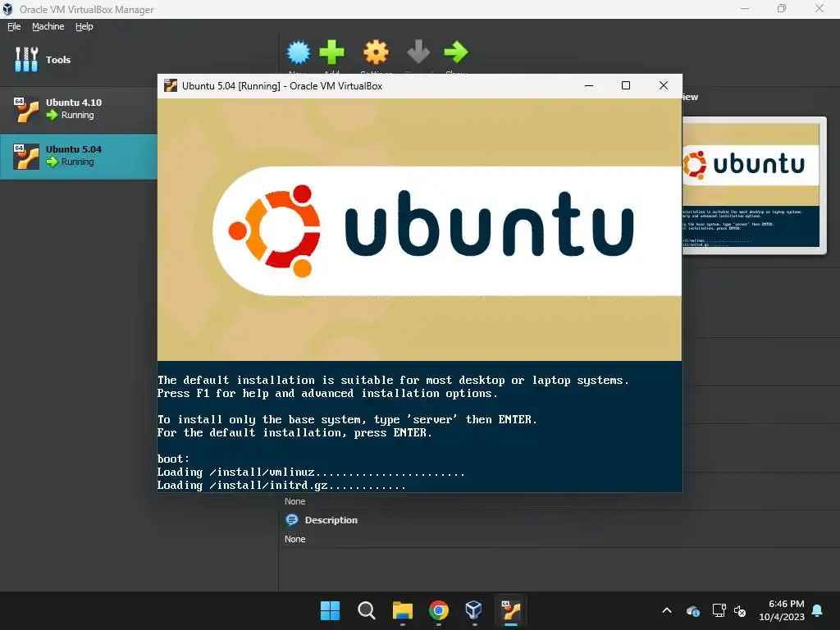Viewport: 840px width, 630px height.
Task: Click the Ubuntu 4.10 green Running arrow
Action: [52, 115]
